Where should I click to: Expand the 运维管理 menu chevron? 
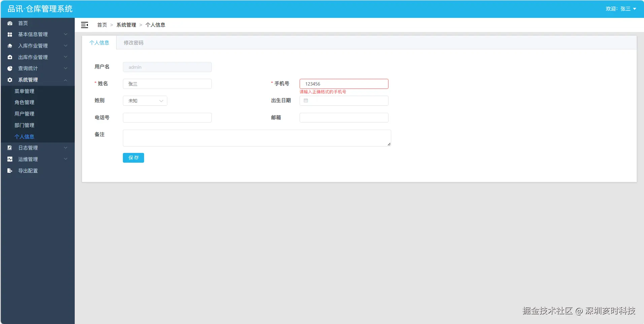click(66, 159)
